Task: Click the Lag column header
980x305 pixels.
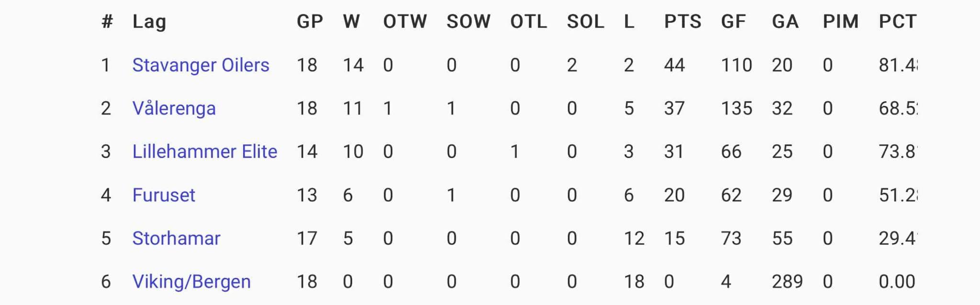Action: [149, 22]
